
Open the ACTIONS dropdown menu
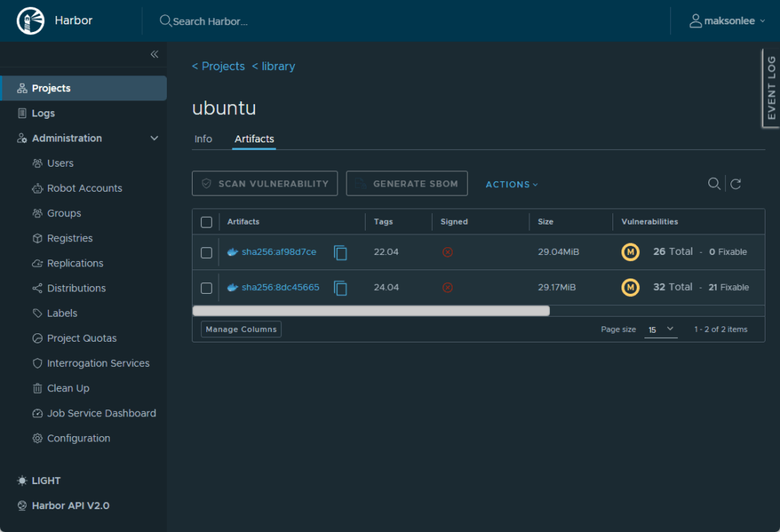point(512,184)
